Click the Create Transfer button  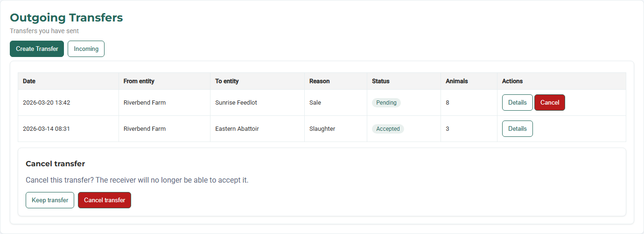click(37, 49)
